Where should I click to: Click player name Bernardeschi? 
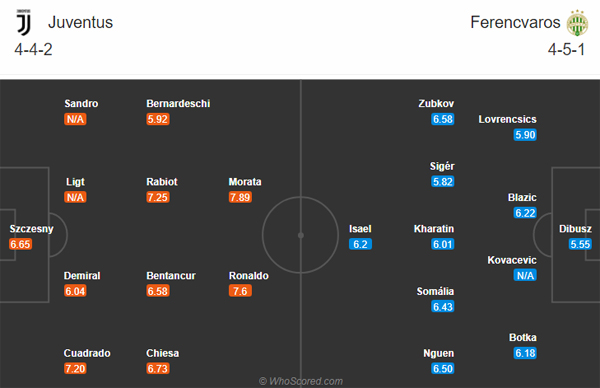178,103
